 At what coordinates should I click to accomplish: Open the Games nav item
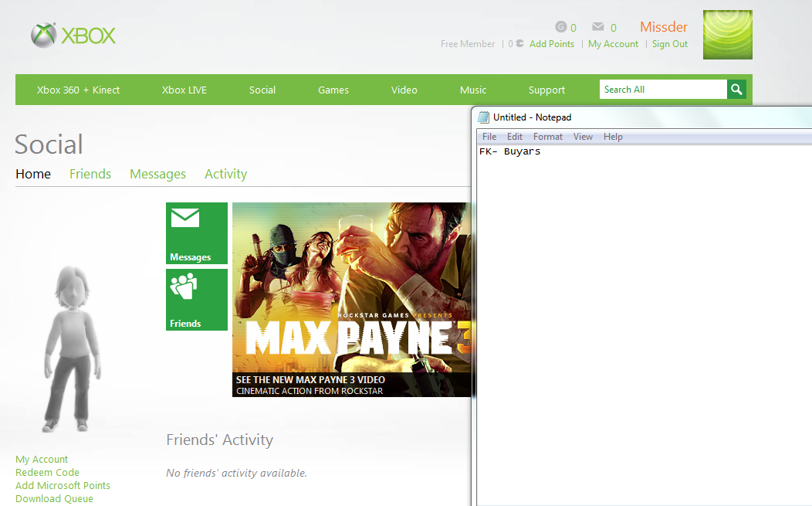pyautogui.click(x=333, y=90)
